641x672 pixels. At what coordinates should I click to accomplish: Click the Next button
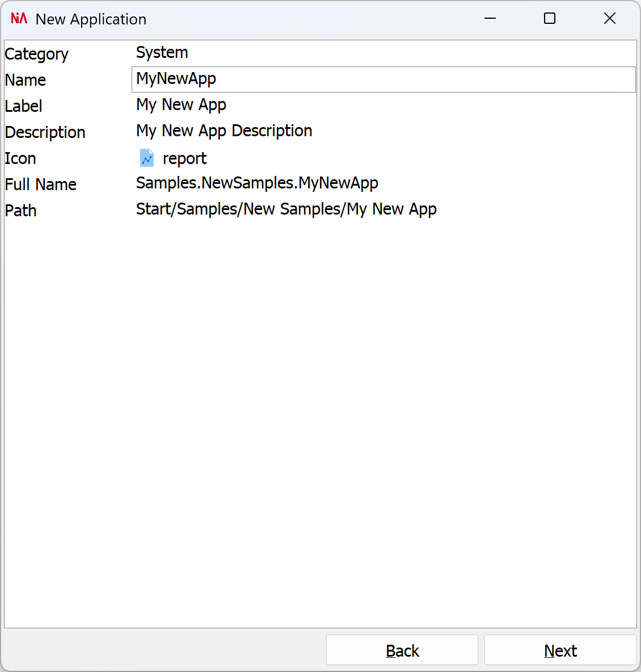click(x=560, y=650)
